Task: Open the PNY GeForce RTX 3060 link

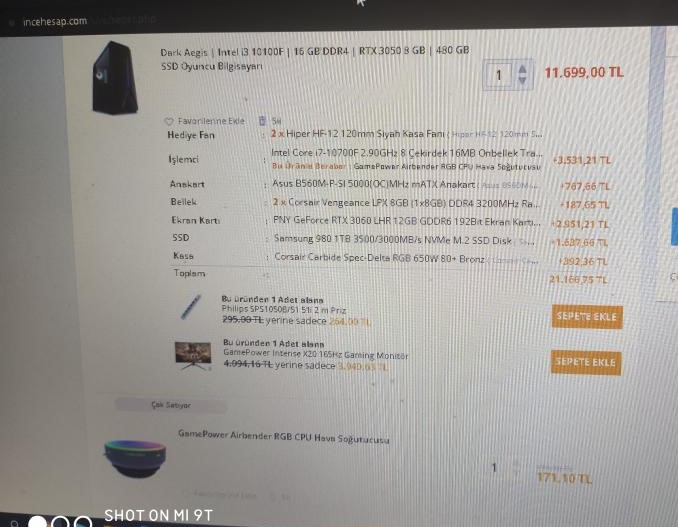Action: (407, 221)
